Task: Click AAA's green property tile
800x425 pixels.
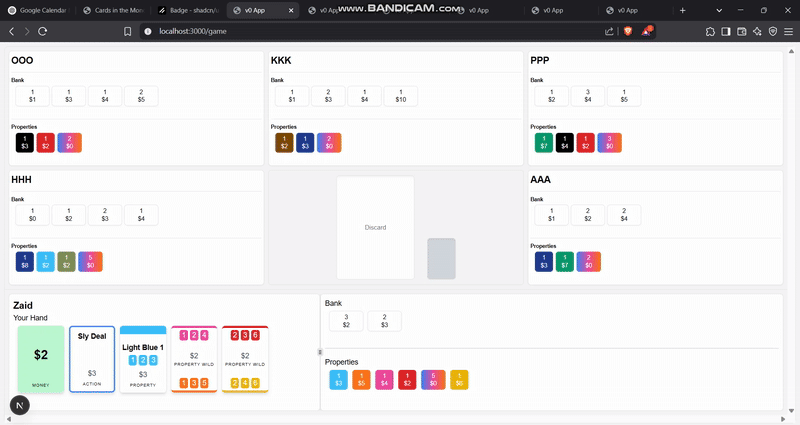Action: click(x=565, y=262)
